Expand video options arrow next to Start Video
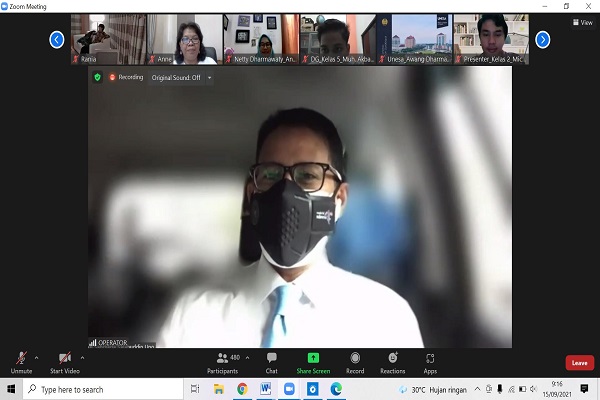The image size is (600, 400). 82,357
